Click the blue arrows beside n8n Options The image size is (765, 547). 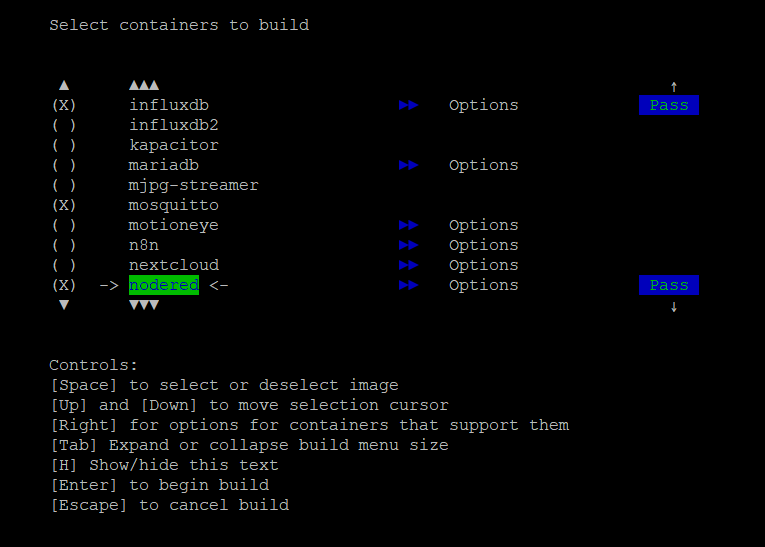(408, 245)
